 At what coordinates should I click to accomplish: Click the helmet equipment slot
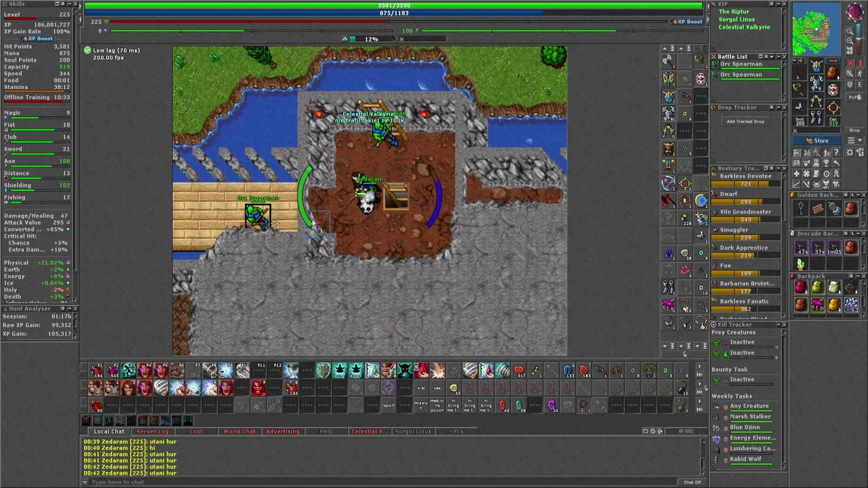816,66
